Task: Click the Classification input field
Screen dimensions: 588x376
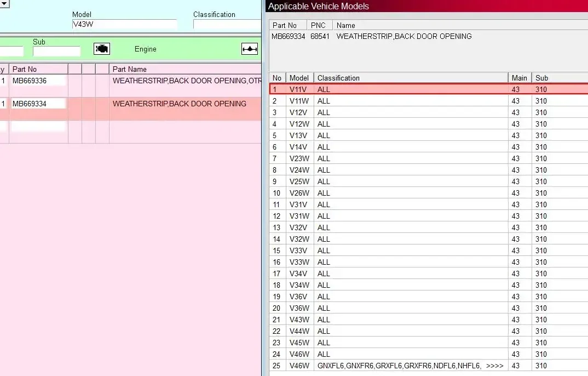Action: point(227,25)
